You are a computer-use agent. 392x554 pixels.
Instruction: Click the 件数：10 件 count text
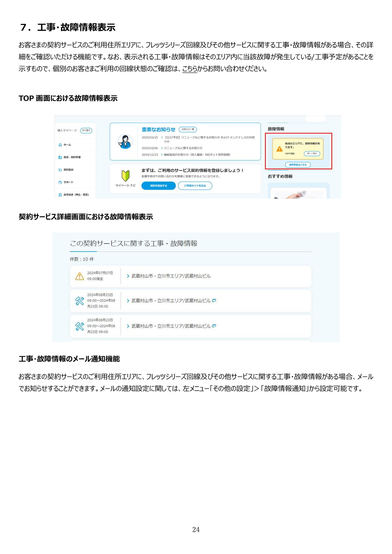[82, 259]
